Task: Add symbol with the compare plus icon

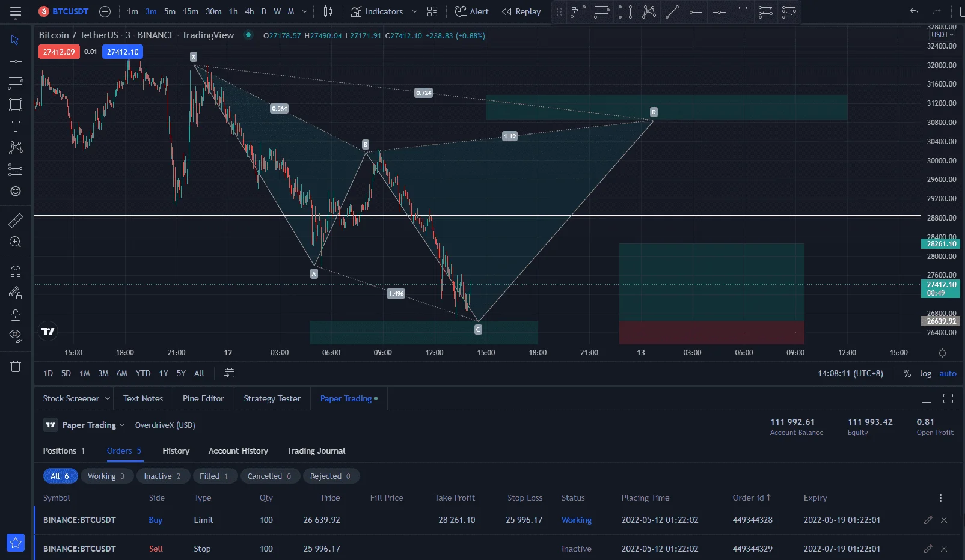Action: [105, 11]
